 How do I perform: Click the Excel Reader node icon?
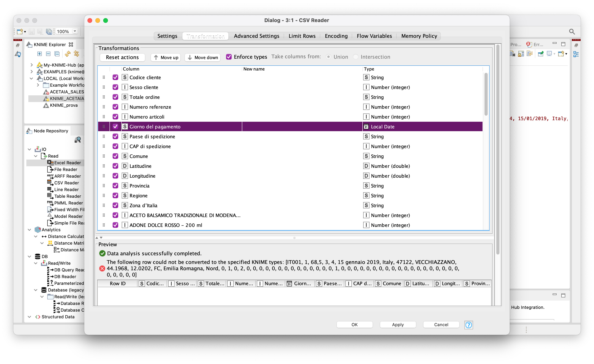(x=50, y=163)
